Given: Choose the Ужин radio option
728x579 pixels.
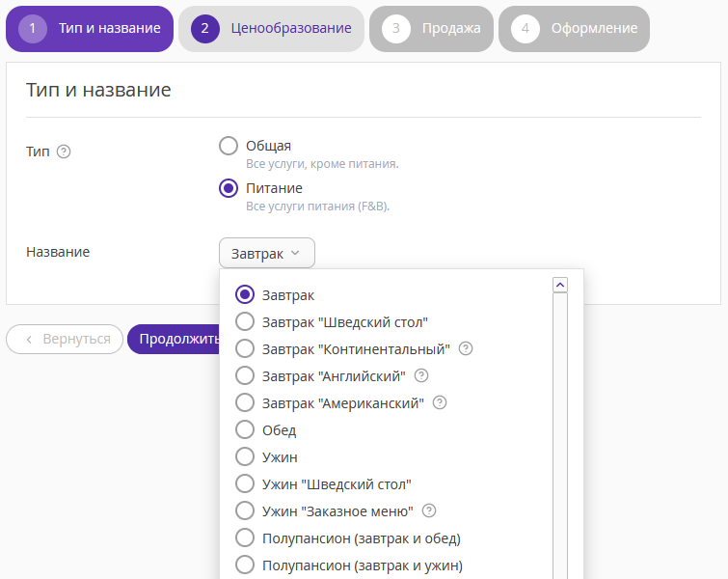Looking at the screenshot, I should pos(245,456).
